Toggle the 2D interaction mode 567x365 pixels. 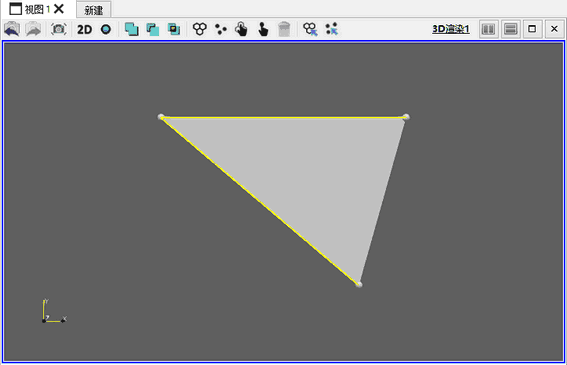click(x=85, y=29)
